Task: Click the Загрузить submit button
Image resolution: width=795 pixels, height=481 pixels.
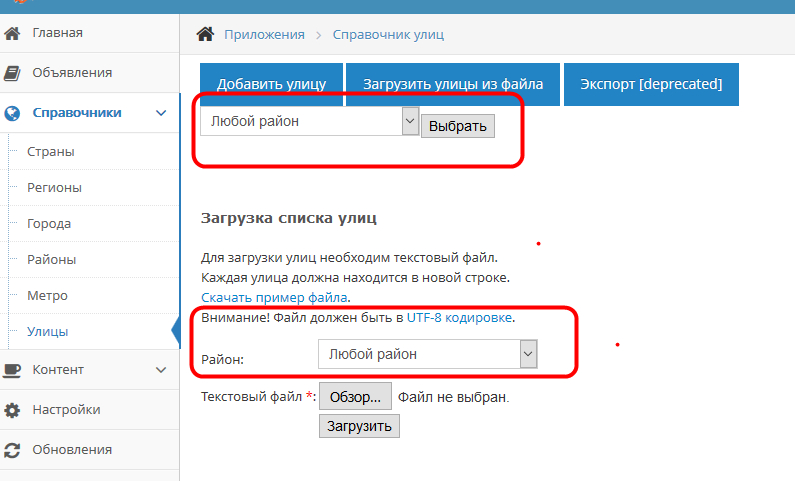Action: pos(359,426)
